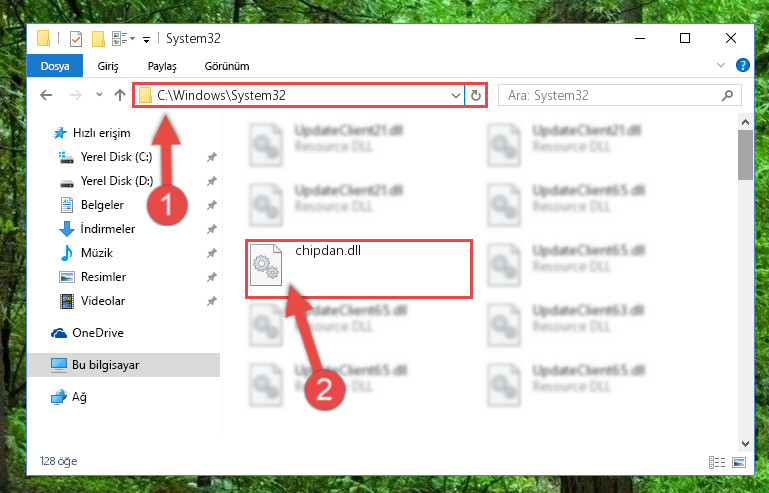769x493 pixels.
Task: Open the Görünüm ribbon tab
Action: coord(227,66)
